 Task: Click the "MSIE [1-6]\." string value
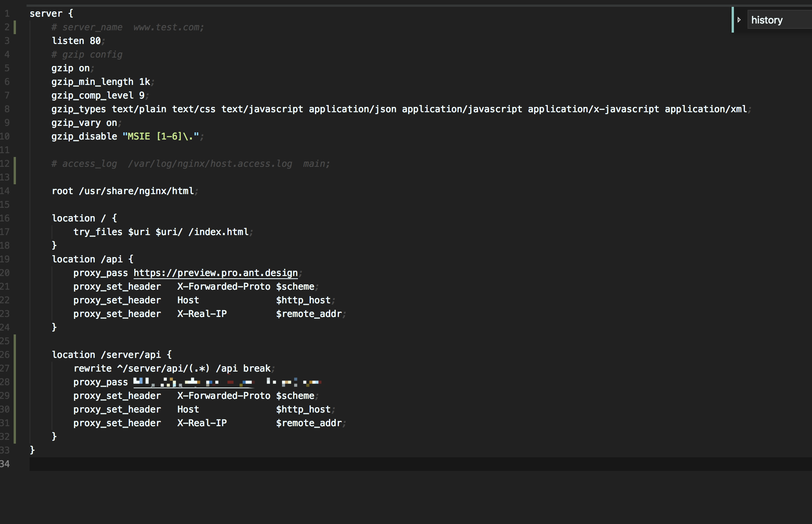[x=161, y=136]
